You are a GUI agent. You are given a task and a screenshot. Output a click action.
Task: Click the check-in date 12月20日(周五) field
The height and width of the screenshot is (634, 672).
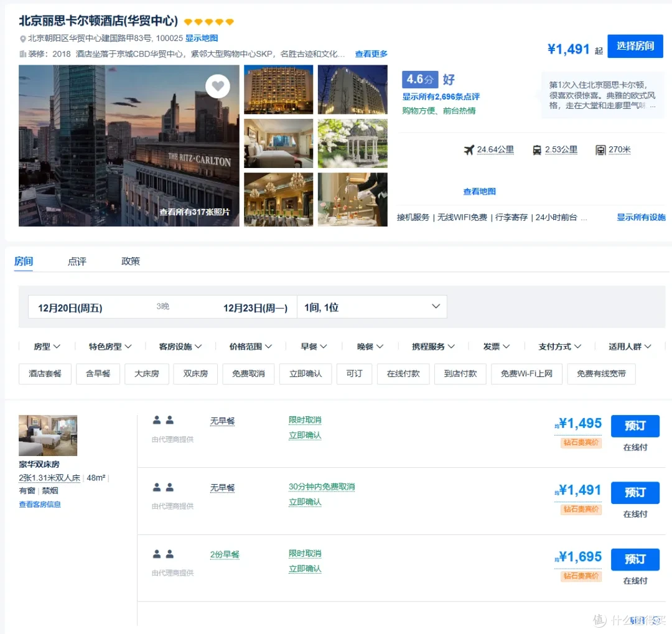click(x=70, y=308)
